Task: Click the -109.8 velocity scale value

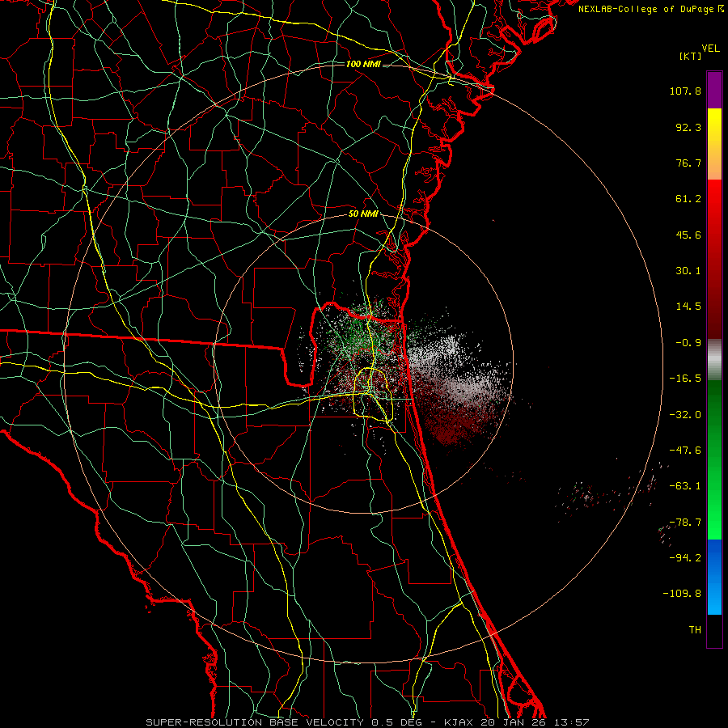Action: pyautogui.click(x=682, y=594)
